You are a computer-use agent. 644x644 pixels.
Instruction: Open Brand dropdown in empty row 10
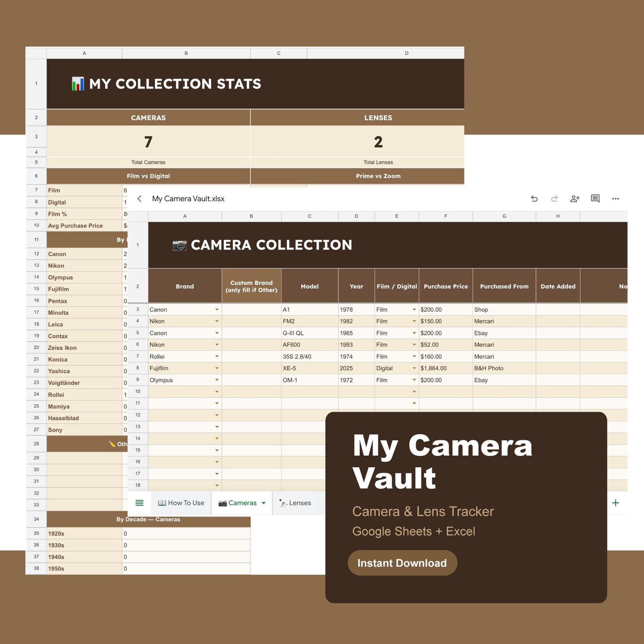pos(217,392)
